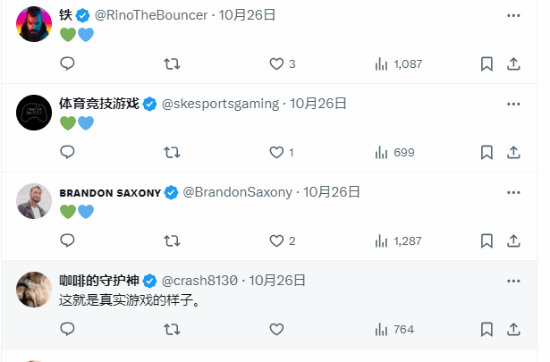Open more options for RinoTheBouncer tweet
This screenshot has height=362, width=550.
click(514, 15)
